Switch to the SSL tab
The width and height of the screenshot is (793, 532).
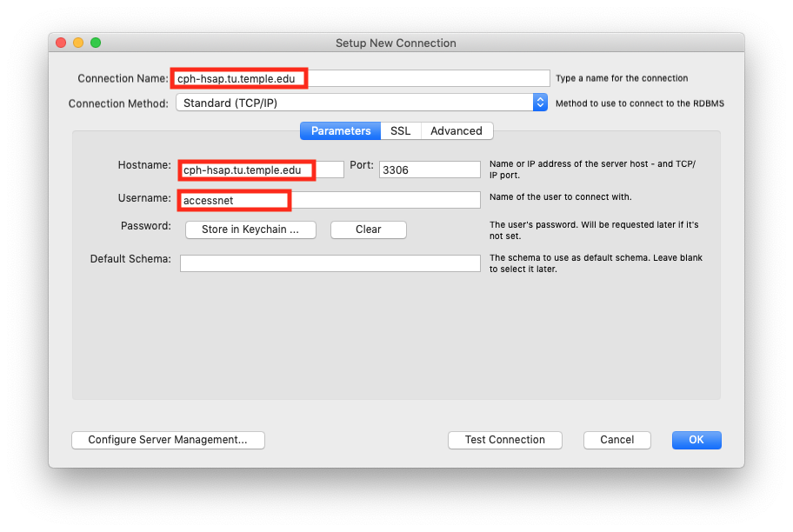[401, 131]
